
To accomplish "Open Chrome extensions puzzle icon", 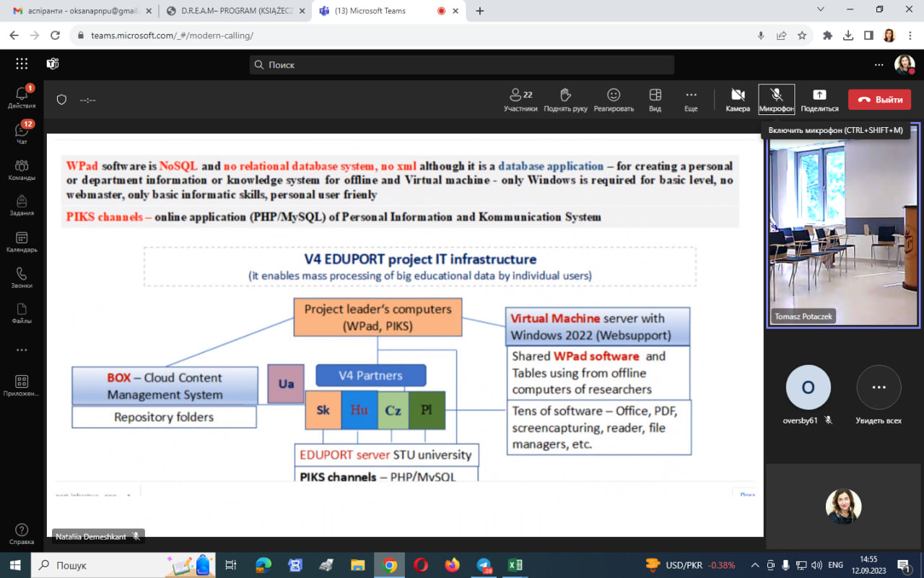I will coord(828,35).
